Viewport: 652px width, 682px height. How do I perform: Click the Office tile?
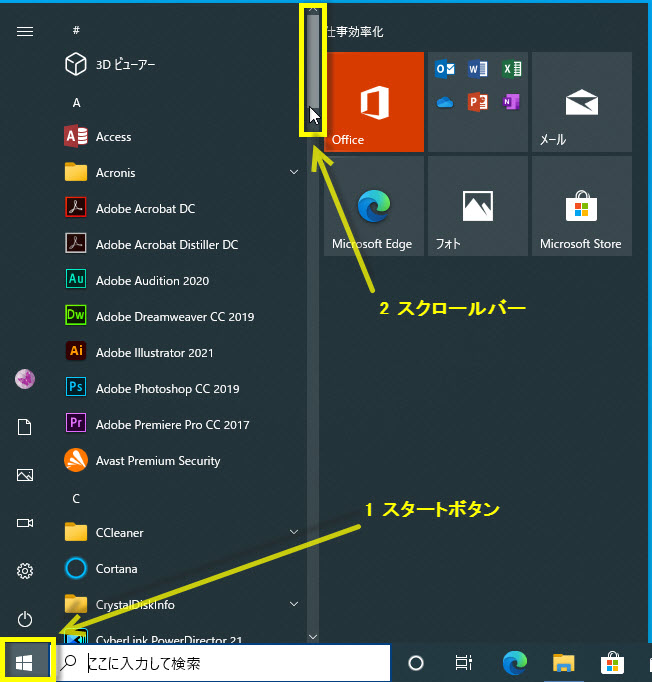tap(374, 102)
